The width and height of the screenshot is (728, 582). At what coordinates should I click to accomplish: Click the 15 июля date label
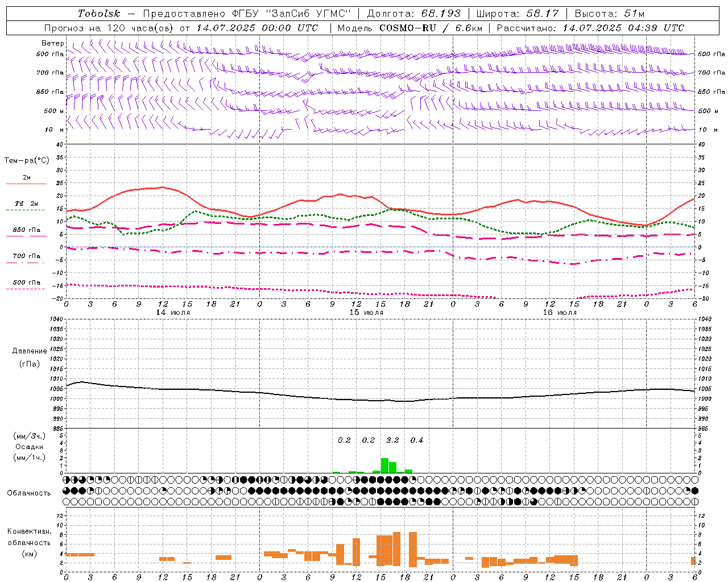[366, 313]
